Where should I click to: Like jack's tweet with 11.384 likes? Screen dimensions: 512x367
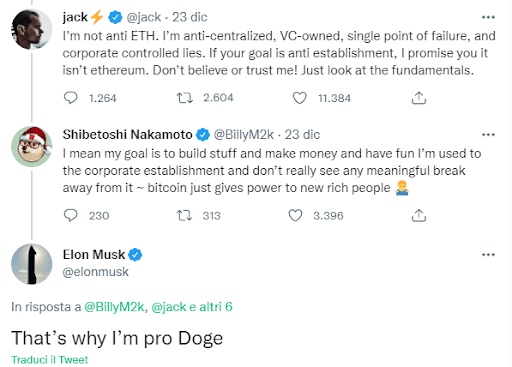click(x=299, y=98)
